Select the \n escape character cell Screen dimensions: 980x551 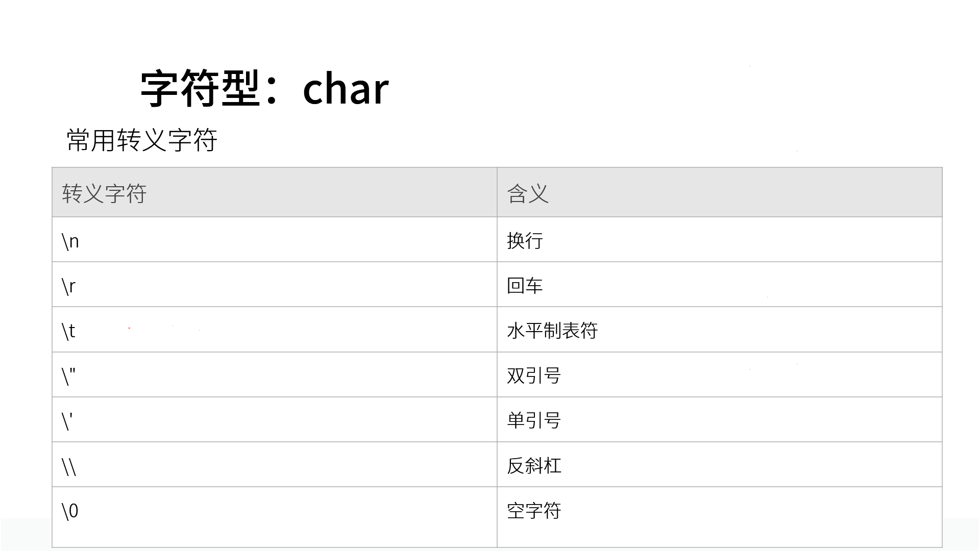tap(275, 240)
